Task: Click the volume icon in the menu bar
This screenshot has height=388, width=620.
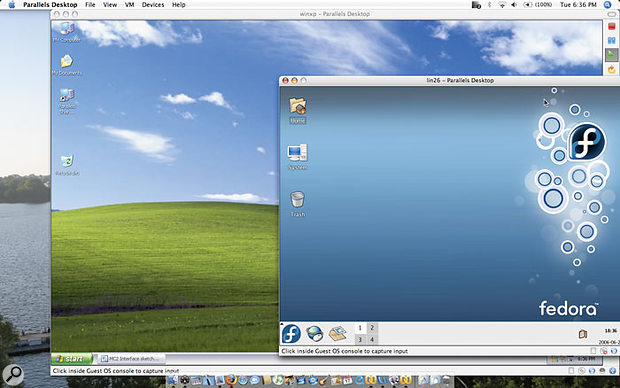Action: pos(514,5)
